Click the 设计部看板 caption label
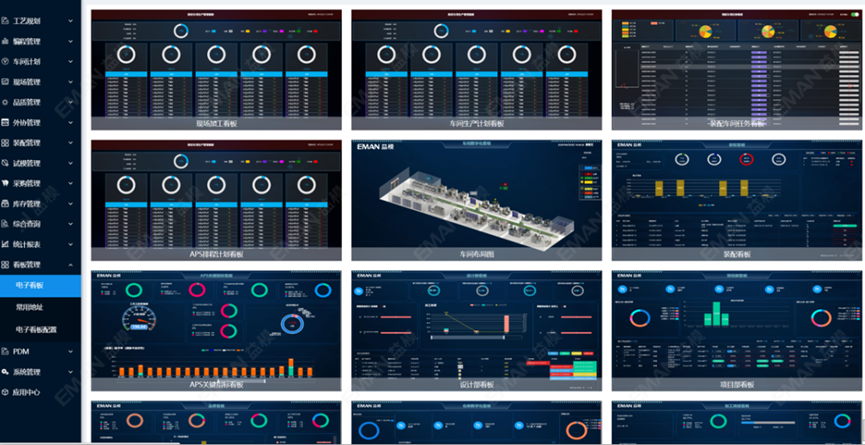The height and width of the screenshot is (445, 865). point(477,384)
